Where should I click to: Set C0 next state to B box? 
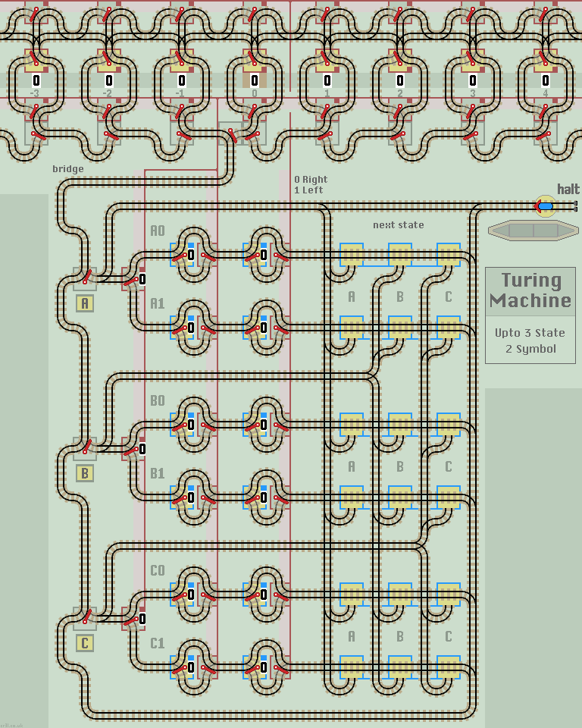tap(400, 595)
